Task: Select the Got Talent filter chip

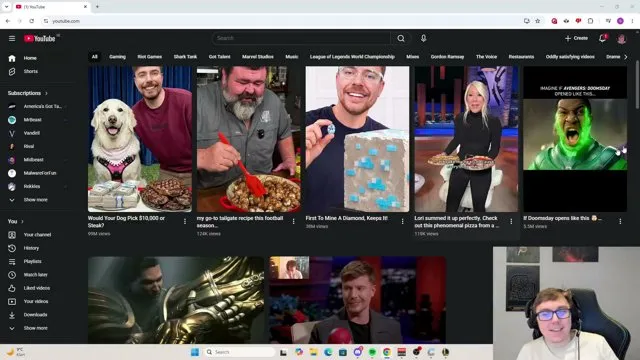Action: tap(220, 57)
